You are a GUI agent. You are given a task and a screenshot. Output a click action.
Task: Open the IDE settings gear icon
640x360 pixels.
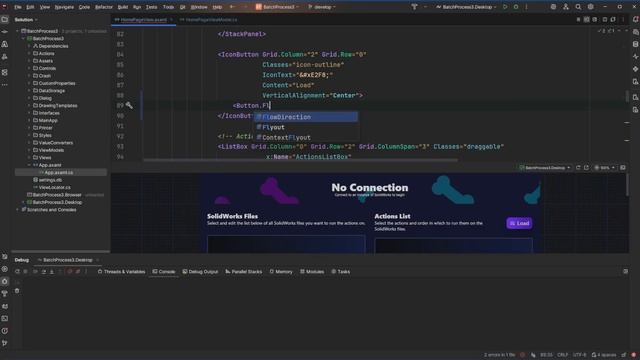click(591, 7)
